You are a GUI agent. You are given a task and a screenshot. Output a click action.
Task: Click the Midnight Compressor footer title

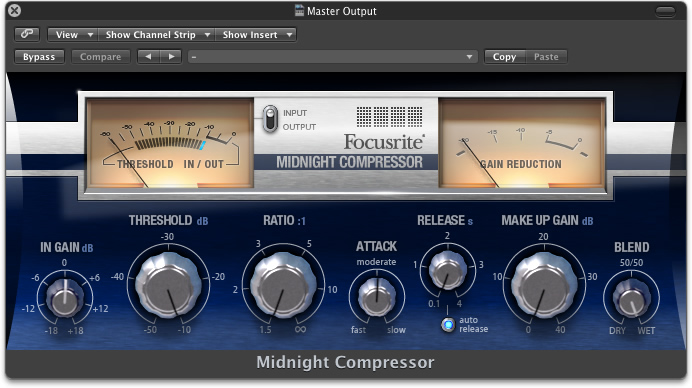click(x=346, y=362)
